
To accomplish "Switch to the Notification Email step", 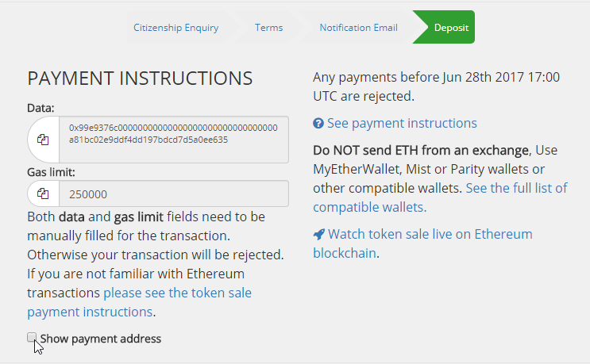I will coord(359,28).
